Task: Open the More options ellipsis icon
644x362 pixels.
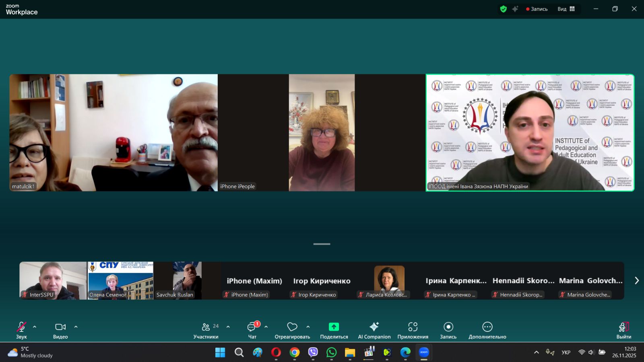Action: pyautogui.click(x=487, y=327)
